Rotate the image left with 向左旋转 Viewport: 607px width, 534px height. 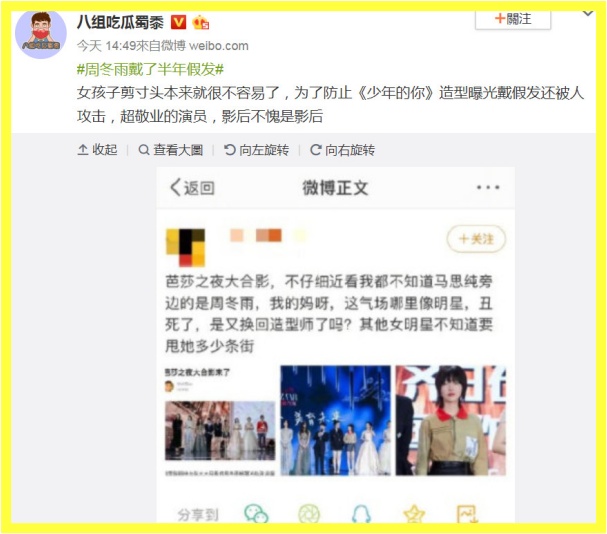[x=256, y=150]
